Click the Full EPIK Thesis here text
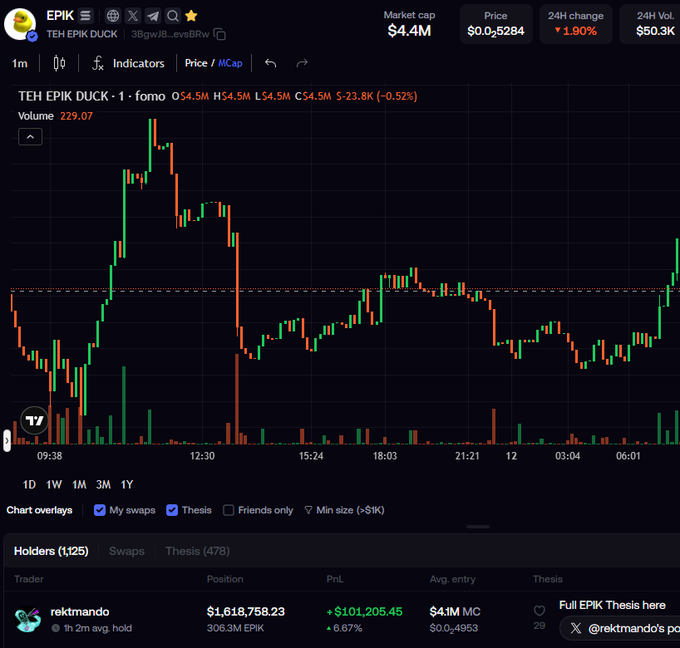The image size is (680, 648). click(x=612, y=605)
